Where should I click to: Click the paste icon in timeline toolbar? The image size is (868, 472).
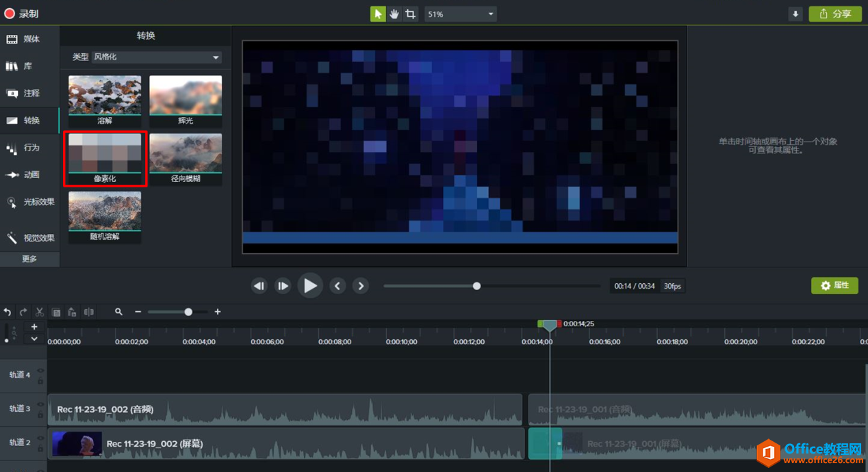pos(73,312)
